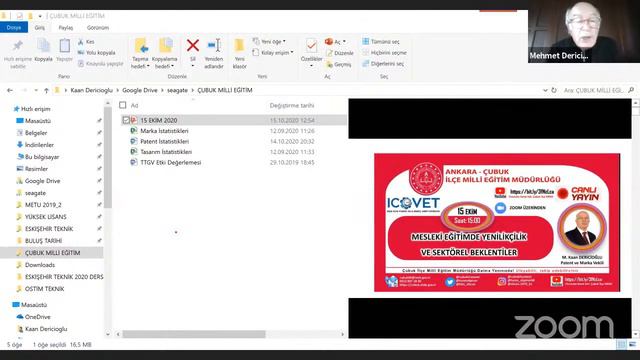The height and width of the screenshot is (360, 640).
Task: Click the red Sil delete icon
Action: point(193,45)
